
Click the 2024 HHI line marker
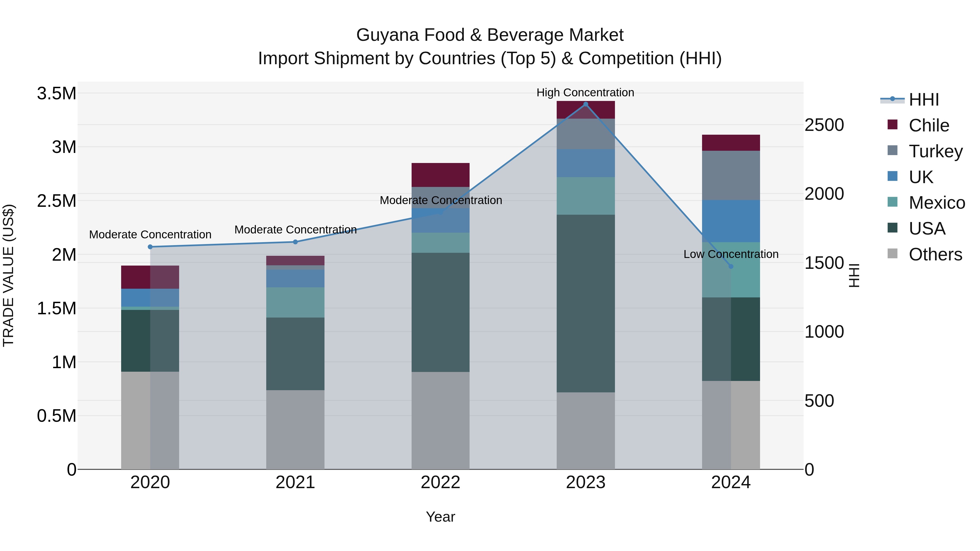(731, 267)
